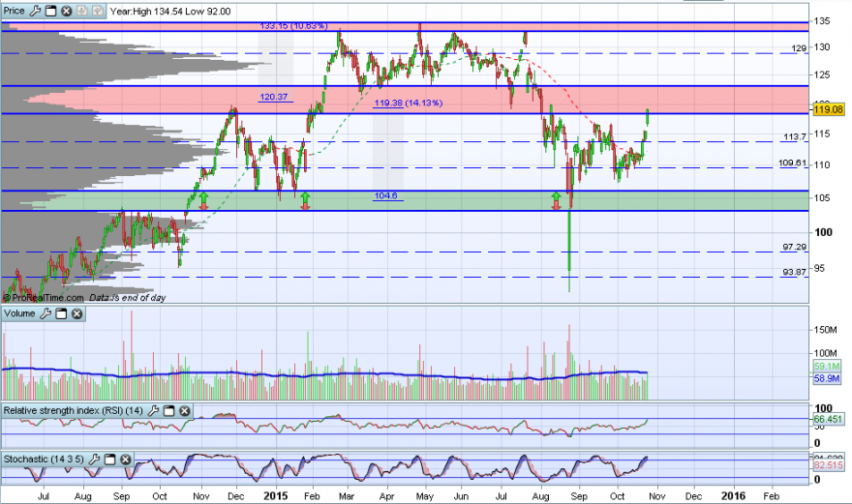Screen dimensions: 852x504
Task: Click the 150M volume scale label
Action: [825, 330]
